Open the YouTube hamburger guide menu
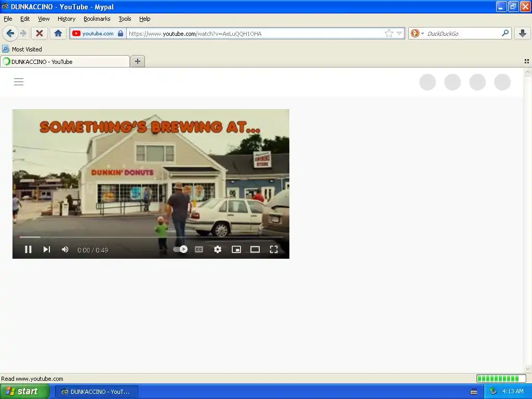532x399 pixels. pyautogui.click(x=19, y=82)
